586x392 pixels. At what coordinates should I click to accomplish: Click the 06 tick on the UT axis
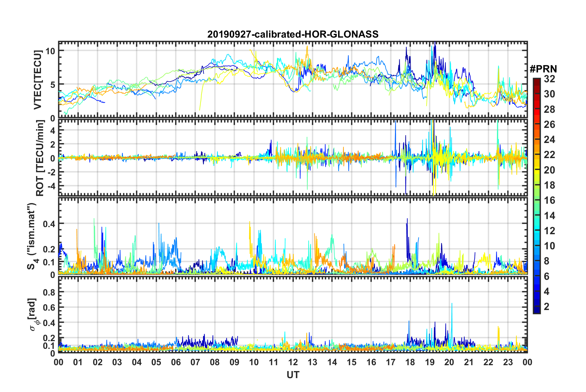(176, 362)
